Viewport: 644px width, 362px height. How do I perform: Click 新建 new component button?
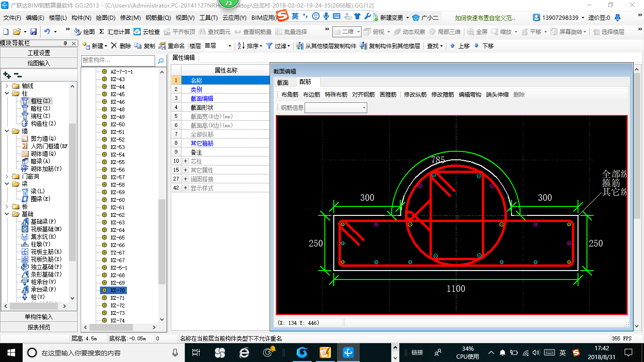click(x=94, y=46)
